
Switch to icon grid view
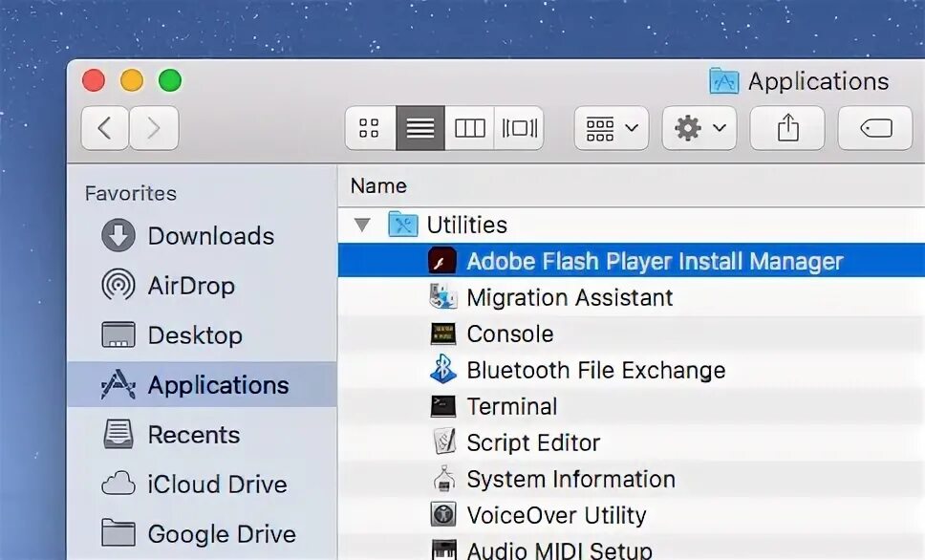pyautogui.click(x=370, y=128)
